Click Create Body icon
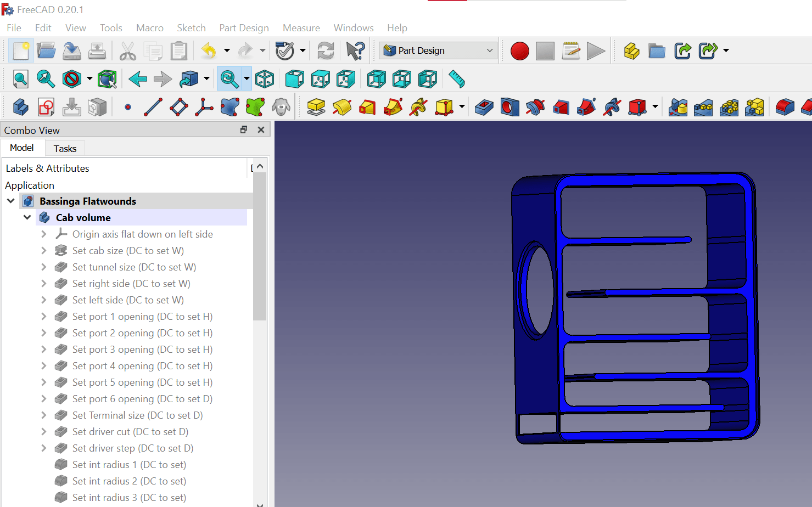The height and width of the screenshot is (507, 812). coord(20,107)
